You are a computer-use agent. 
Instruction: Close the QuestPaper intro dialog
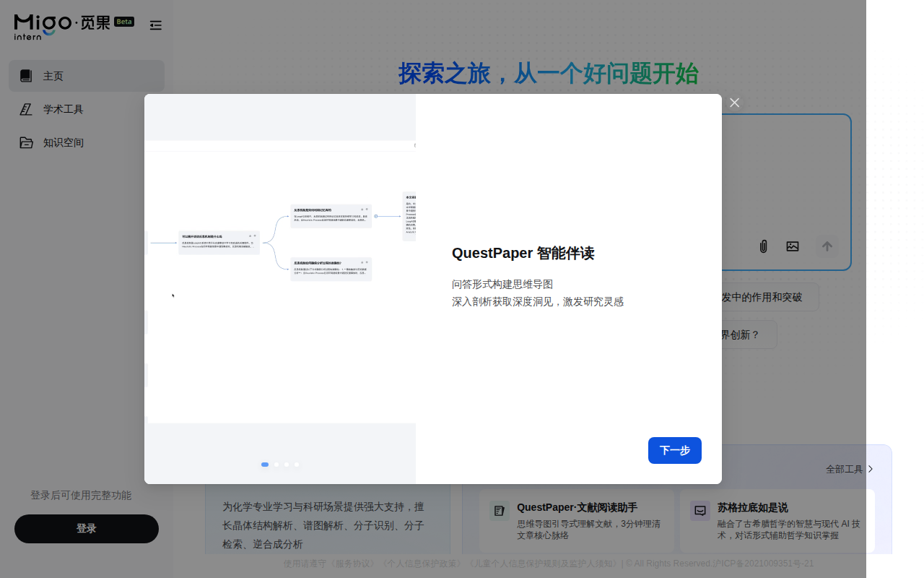pos(735,103)
